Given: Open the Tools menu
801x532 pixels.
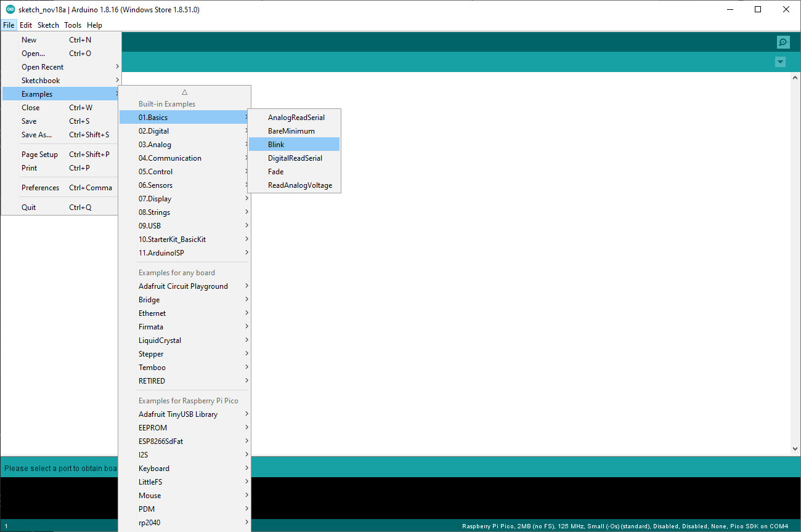Looking at the screenshot, I should (x=73, y=25).
